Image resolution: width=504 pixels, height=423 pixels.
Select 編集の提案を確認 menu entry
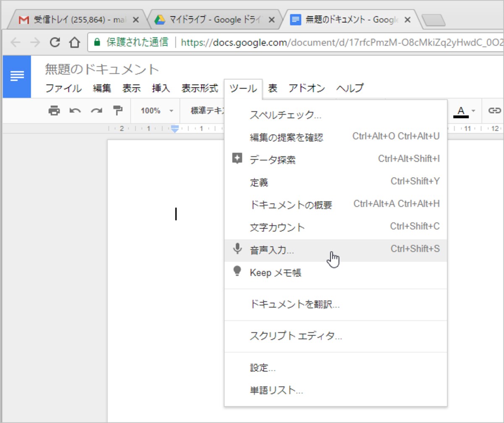pos(336,137)
